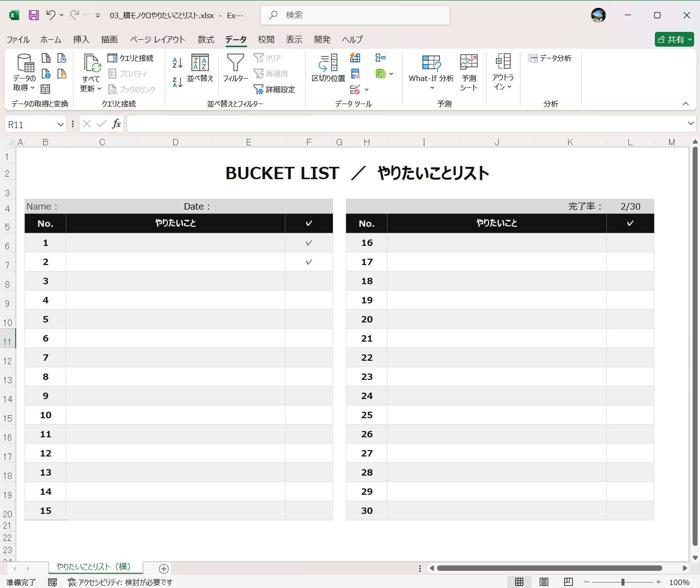Click the Flash Fill icon
This screenshot has height=588, width=700.
pyautogui.click(x=356, y=58)
